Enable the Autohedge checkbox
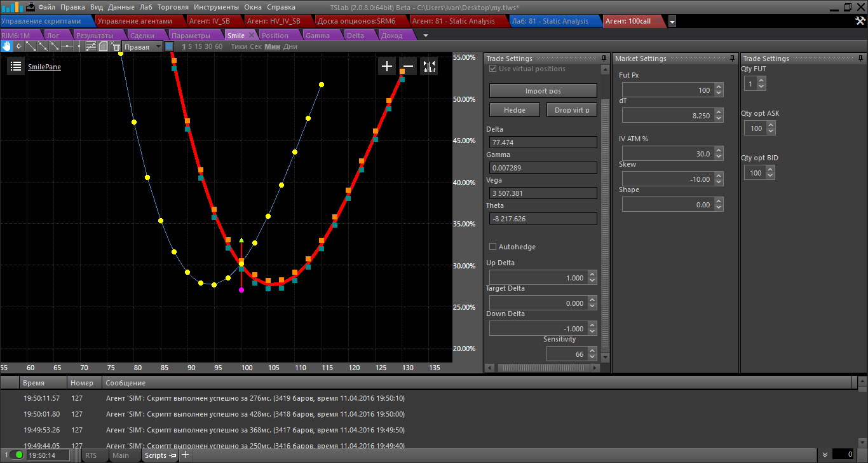Viewport: 868px width, 463px height. [492, 247]
